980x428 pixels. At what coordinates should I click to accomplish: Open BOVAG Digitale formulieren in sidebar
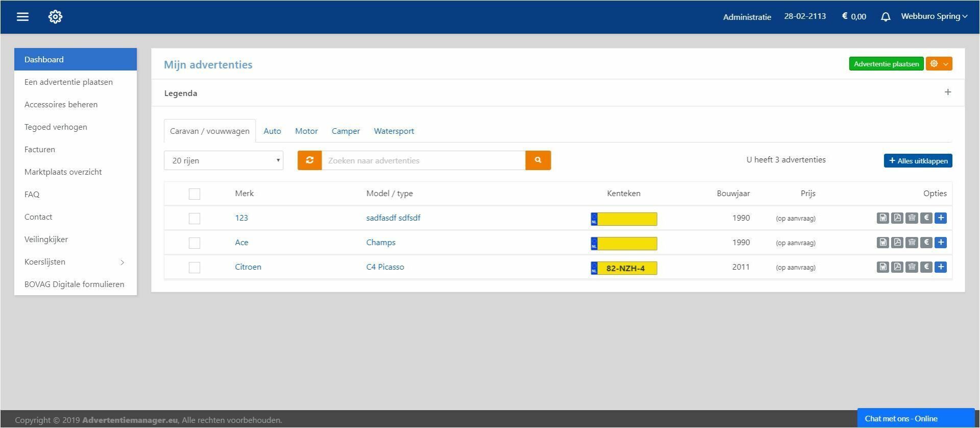coord(76,284)
